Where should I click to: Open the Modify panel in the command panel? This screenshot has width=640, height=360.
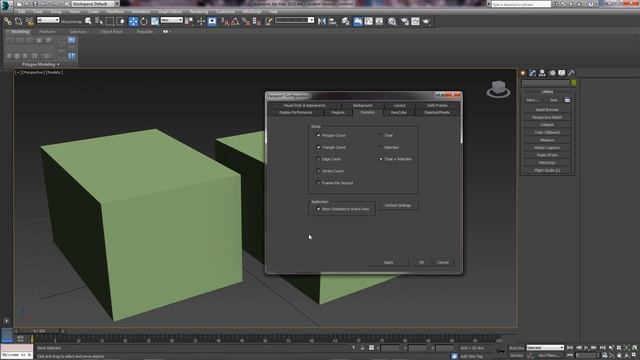(x=533, y=73)
